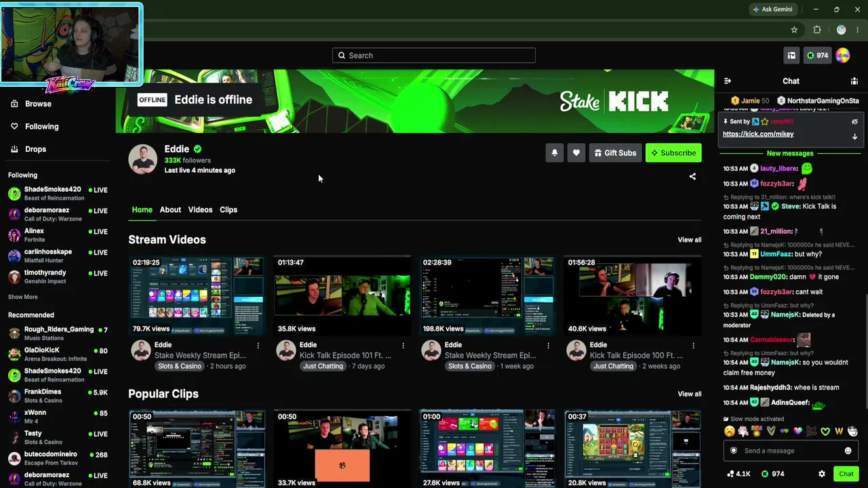Insert the rainbow heart emote
This screenshot has height=488, width=868.
(797, 431)
